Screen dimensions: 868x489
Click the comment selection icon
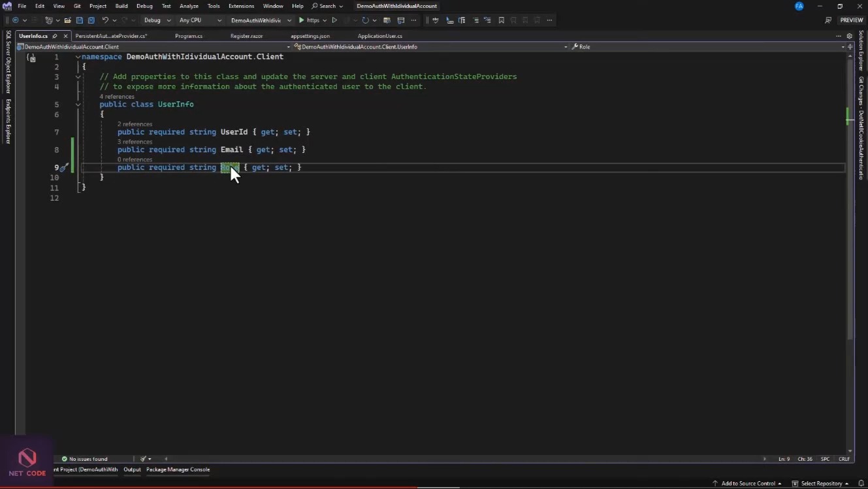[475, 20]
